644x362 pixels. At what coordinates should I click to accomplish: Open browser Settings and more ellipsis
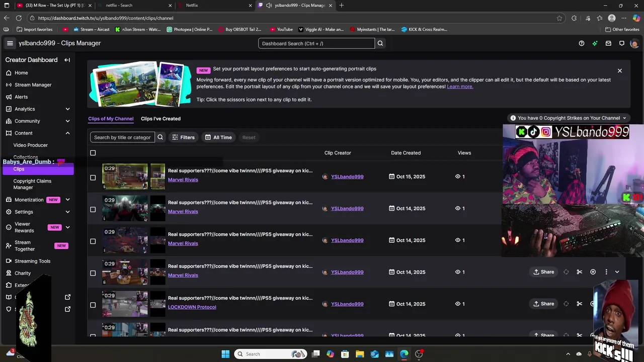[x=624, y=18]
